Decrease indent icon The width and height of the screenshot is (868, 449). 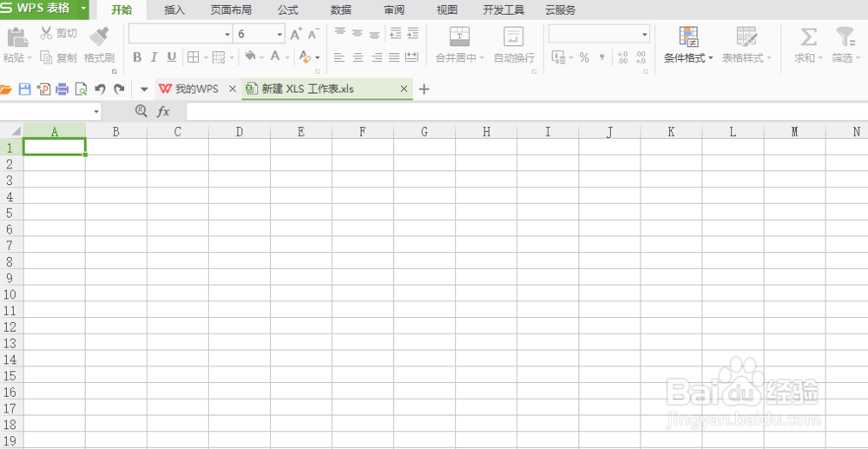395,33
